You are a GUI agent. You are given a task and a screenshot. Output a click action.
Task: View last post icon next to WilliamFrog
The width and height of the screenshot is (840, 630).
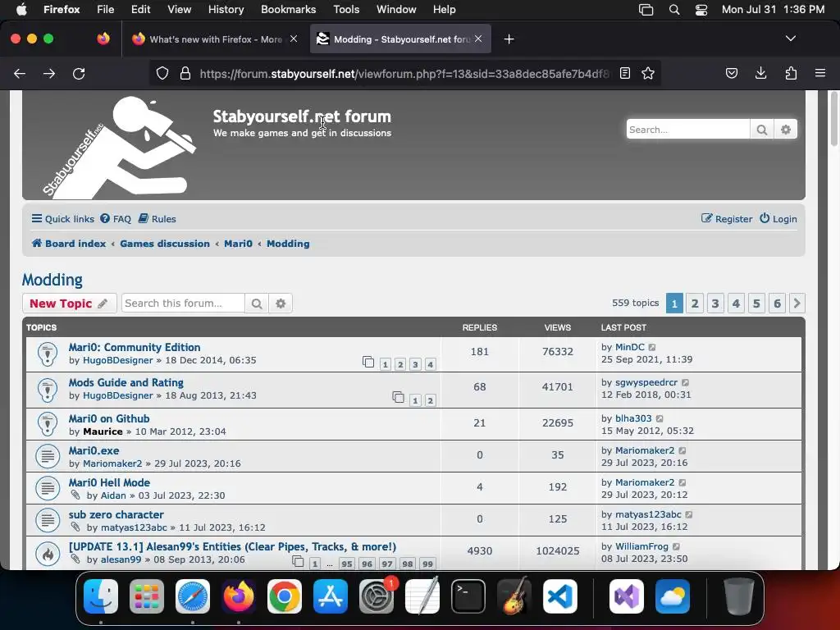676,546
